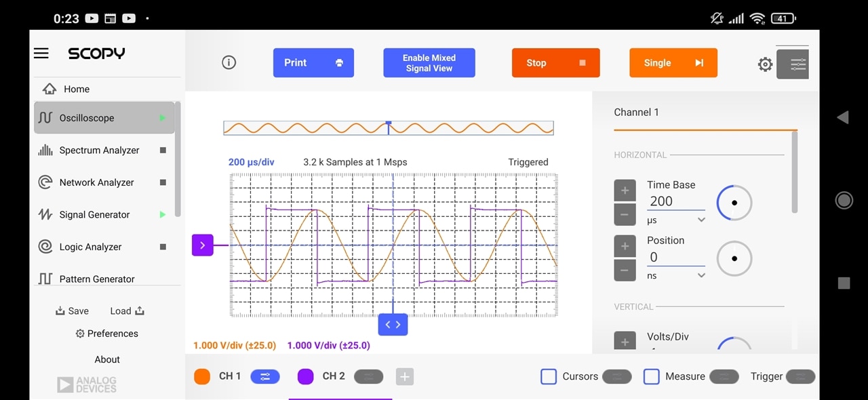The height and width of the screenshot is (400, 868).
Task: Toggle CH 2 purple channel enable
Action: 306,376
